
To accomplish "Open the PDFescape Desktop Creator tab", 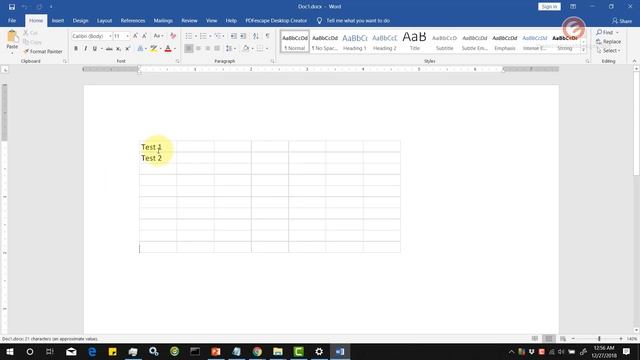I will (x=276, y=20).
